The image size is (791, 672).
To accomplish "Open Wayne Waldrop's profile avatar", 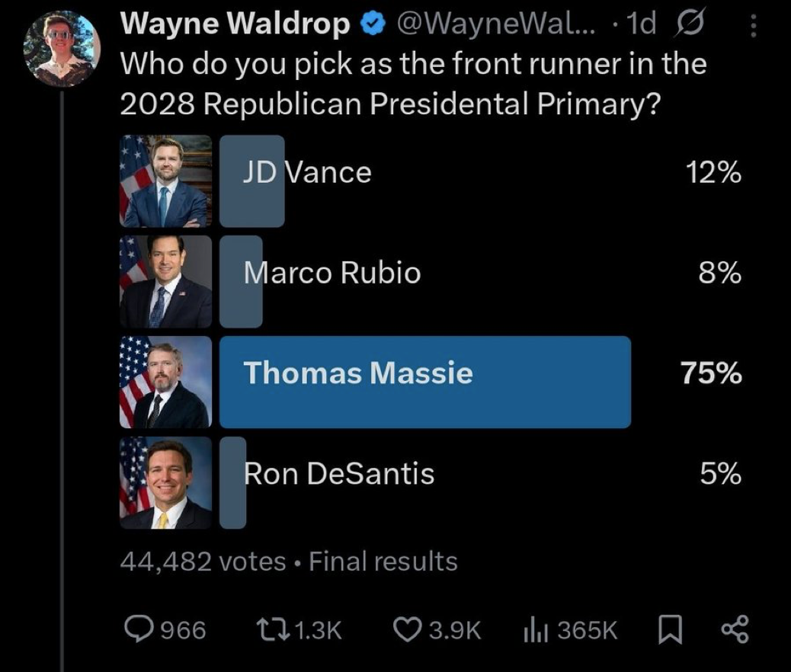I will pyautogui.click(x=62, y=49).
